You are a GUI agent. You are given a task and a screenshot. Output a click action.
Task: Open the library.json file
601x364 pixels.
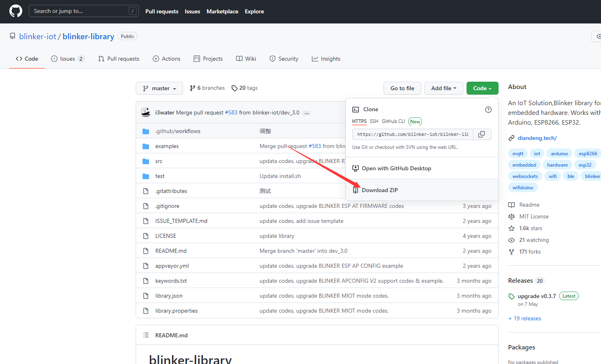pos(169,296)
